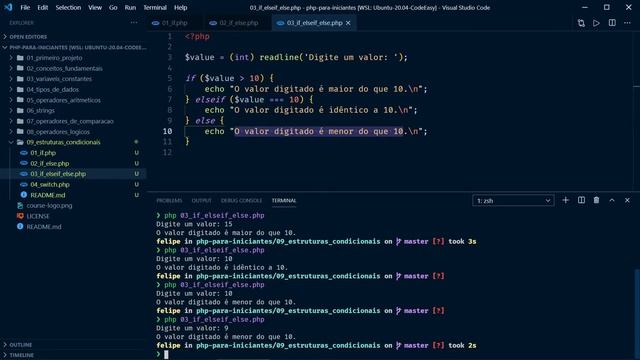Open Explorer views and more actions
The width and height of the screenshot is (640, 360).
click(134, 23)
